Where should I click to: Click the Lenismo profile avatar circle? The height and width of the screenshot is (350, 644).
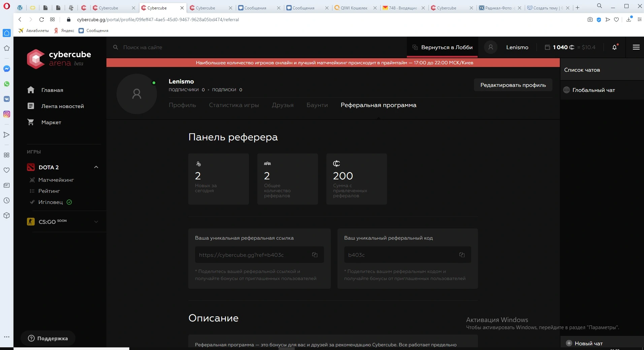point(136,94)
